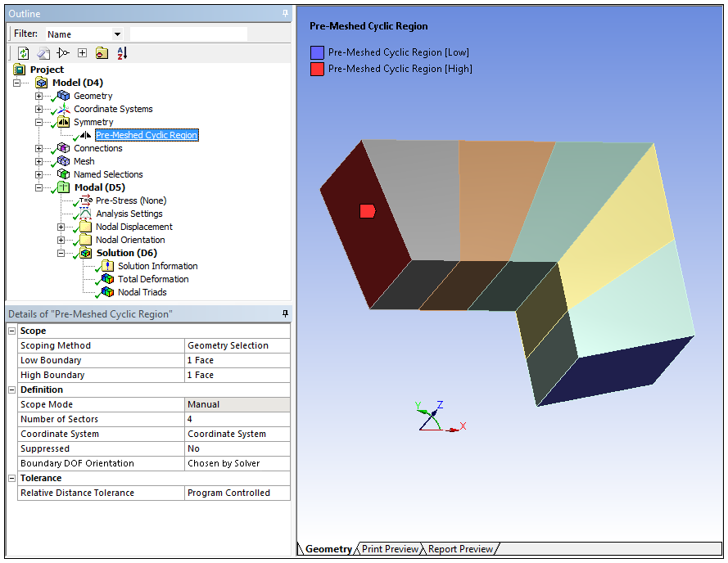Click the Refresh Search icon in Outline toolbar

[x=24, y=53]
